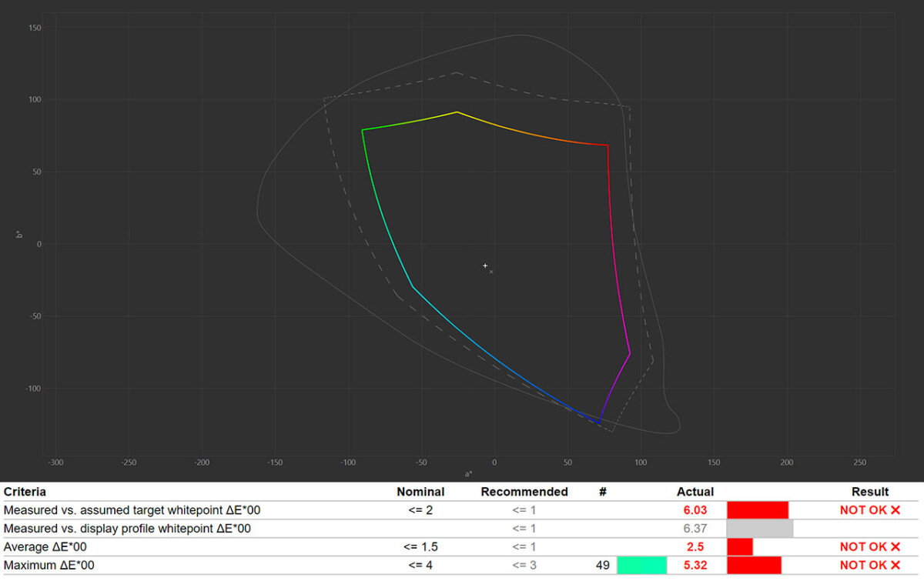Click the green swatch in the Maximum row
Screen dimensions: 924x581
[x=641, y=566]
